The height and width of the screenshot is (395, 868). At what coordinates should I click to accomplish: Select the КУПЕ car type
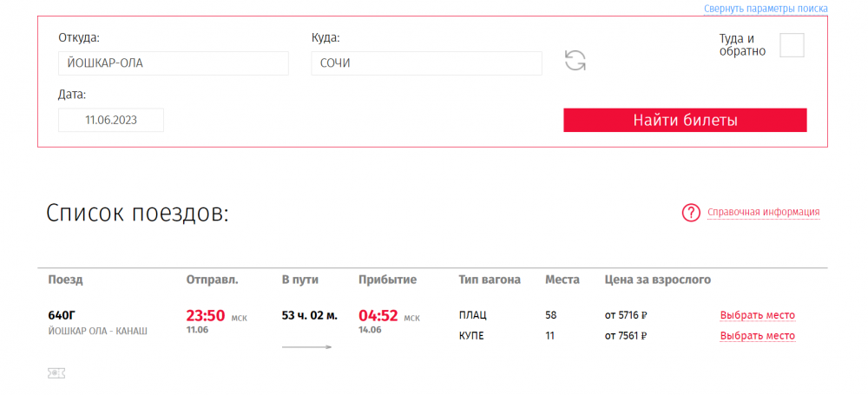(x=471, y=336)
